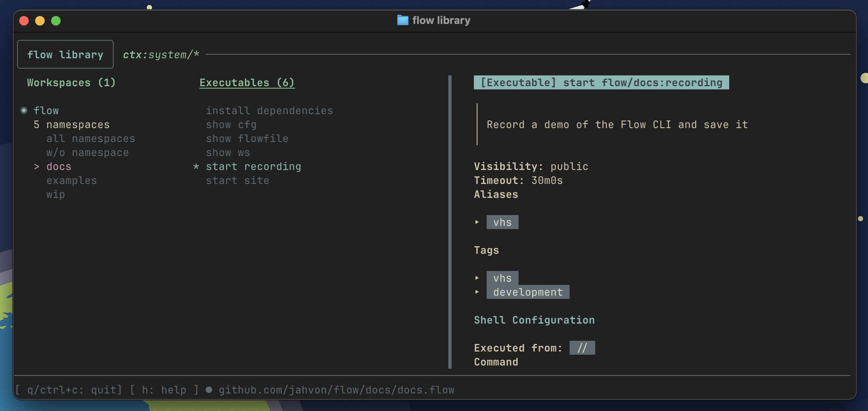Open github.com/jahvon/flow docs.flow path
This screenshot has height=411, width=868.
tap(336, 390)
